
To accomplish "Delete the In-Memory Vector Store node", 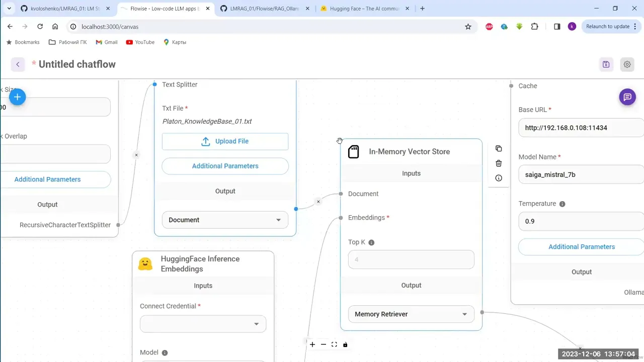I will [499, 163].
